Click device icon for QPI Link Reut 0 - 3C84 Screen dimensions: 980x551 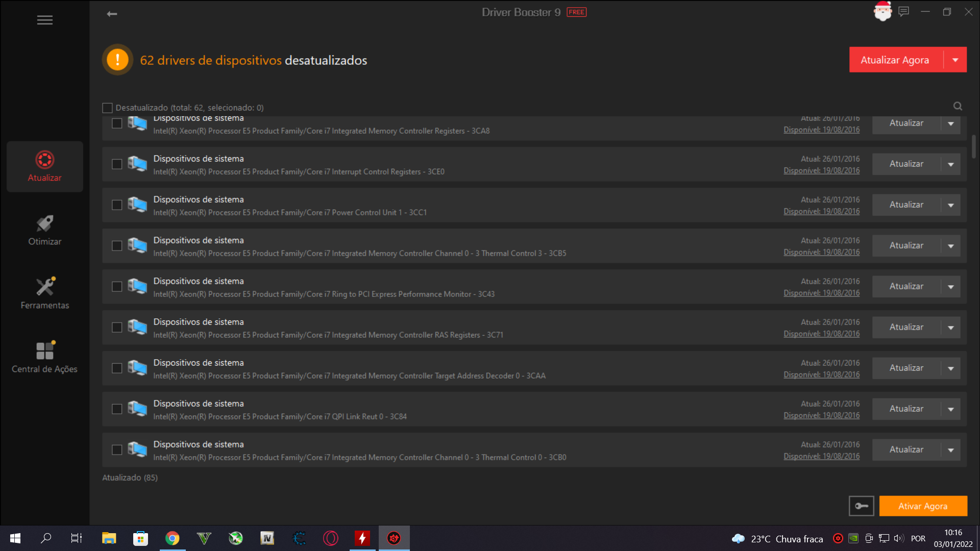[x=137, y=409]
